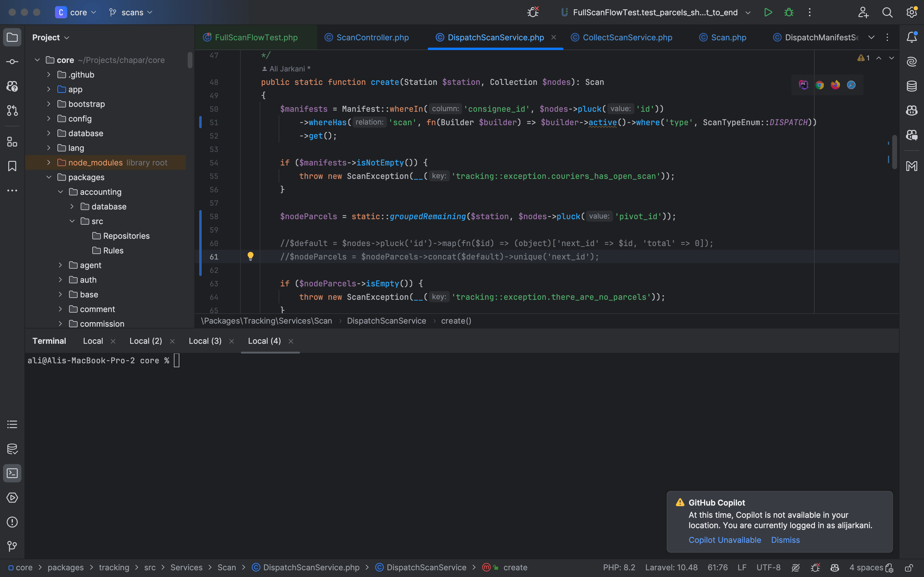
Task: Click the Copilot Unavailable link
Action: click(724, 540)
